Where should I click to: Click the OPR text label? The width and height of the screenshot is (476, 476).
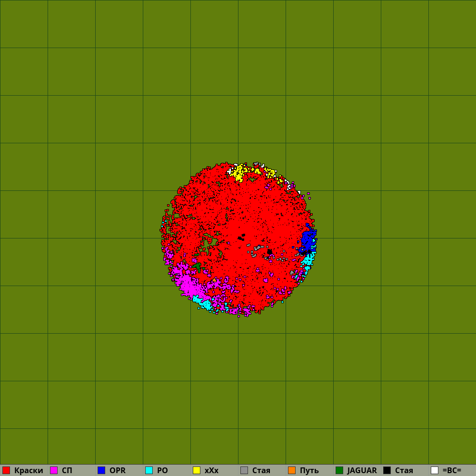click(118, 470)
